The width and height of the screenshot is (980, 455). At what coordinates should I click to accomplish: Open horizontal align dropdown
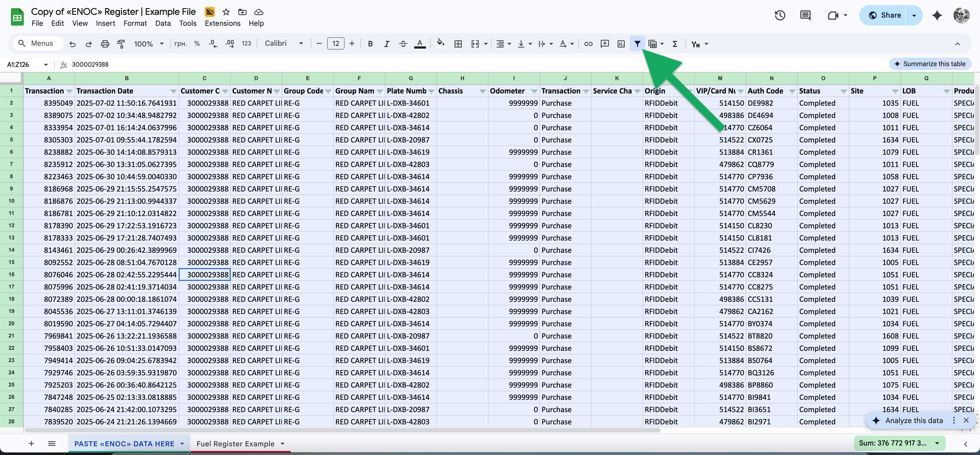pyautogui.click(x=504, y=44)
